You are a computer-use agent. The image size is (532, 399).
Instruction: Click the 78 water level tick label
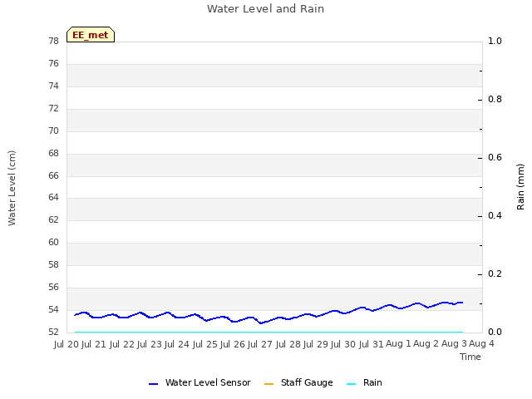pos(53,41)
